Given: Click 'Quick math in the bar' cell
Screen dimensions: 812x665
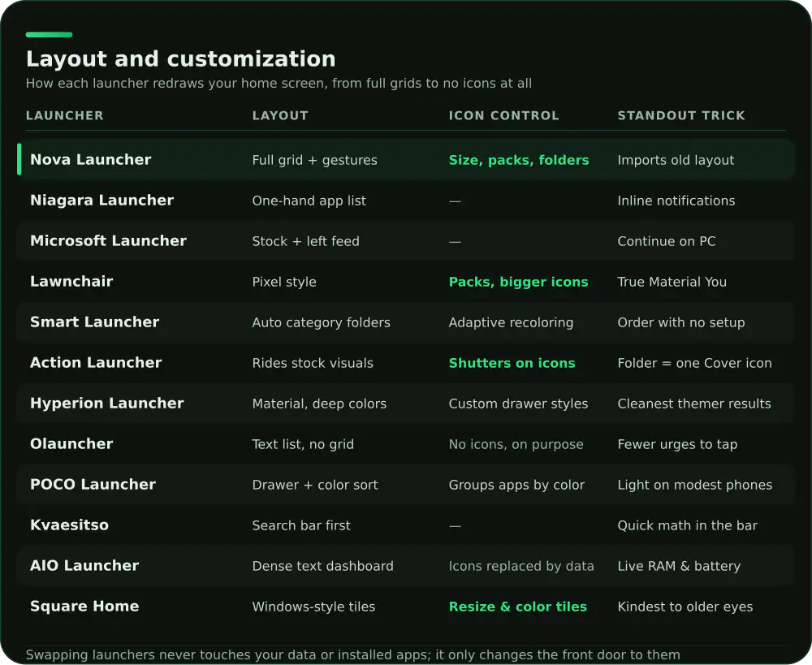Looking at the screenshot, I should [x=687, y=525].
